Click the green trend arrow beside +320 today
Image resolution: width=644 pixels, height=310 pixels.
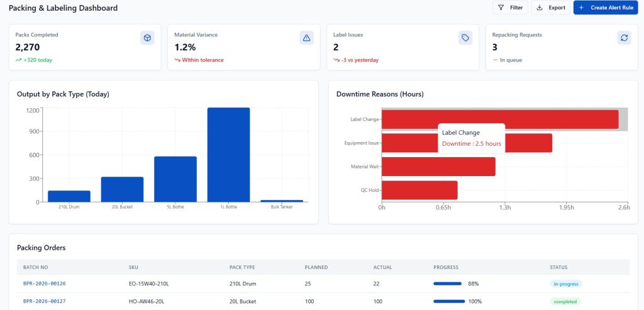pos(18,60)
